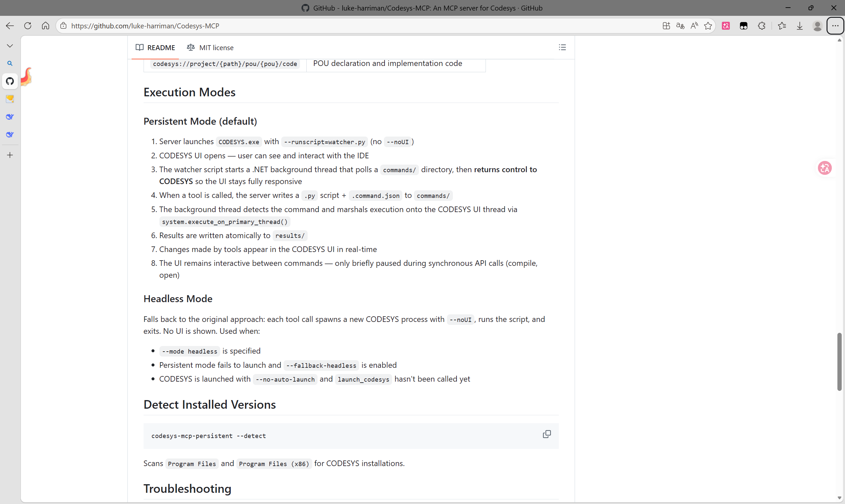Image resolution: width=845 pixels, height=504 pixels.
Task: Click the Program Files (x86) code text
Action: 274,464
